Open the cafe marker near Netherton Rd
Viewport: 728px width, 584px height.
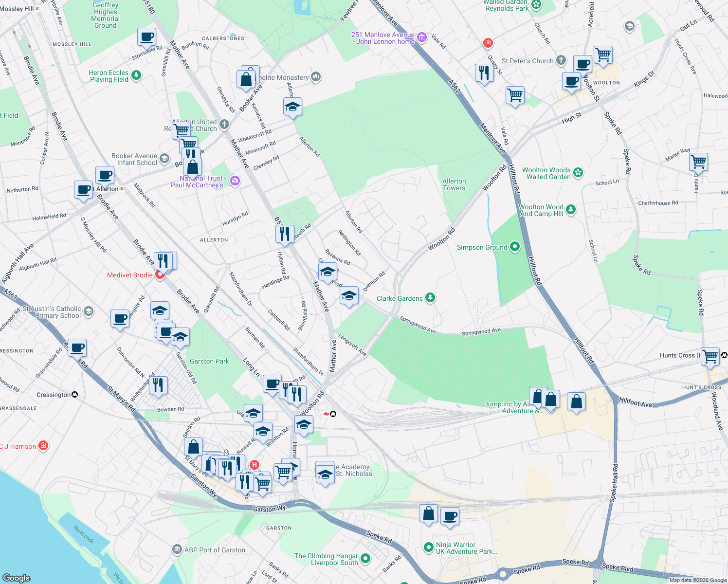click(x=84, y=190)
